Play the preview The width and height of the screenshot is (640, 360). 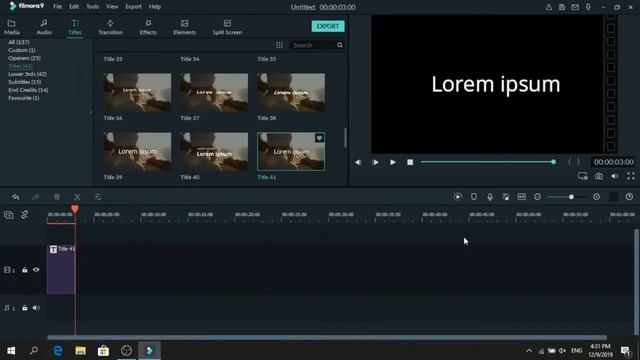pyautogui.click(x=393, y=162)
